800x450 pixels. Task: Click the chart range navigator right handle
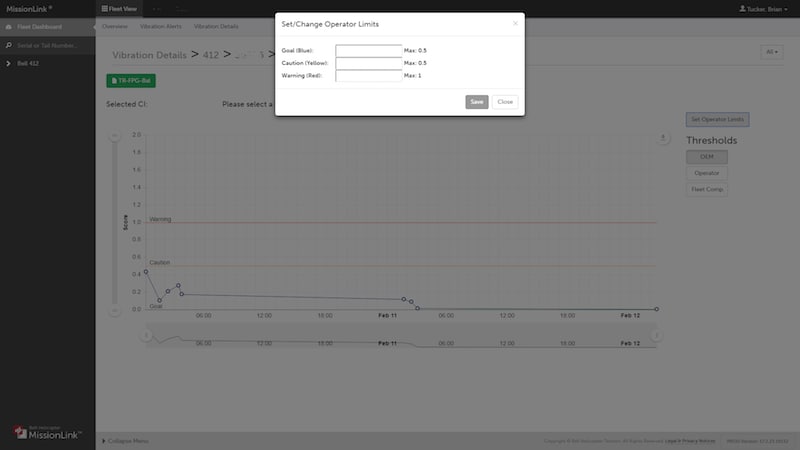click(656, 335)
